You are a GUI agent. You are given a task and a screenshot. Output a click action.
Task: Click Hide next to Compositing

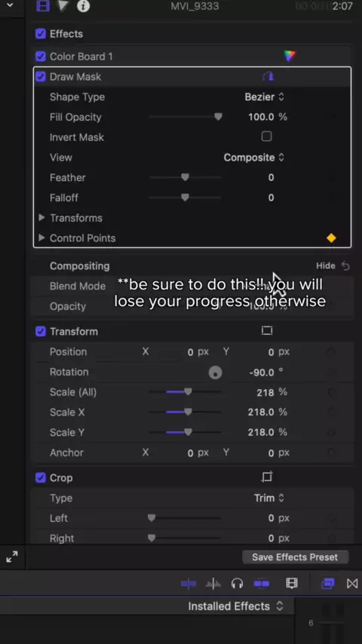pos(326,265)
